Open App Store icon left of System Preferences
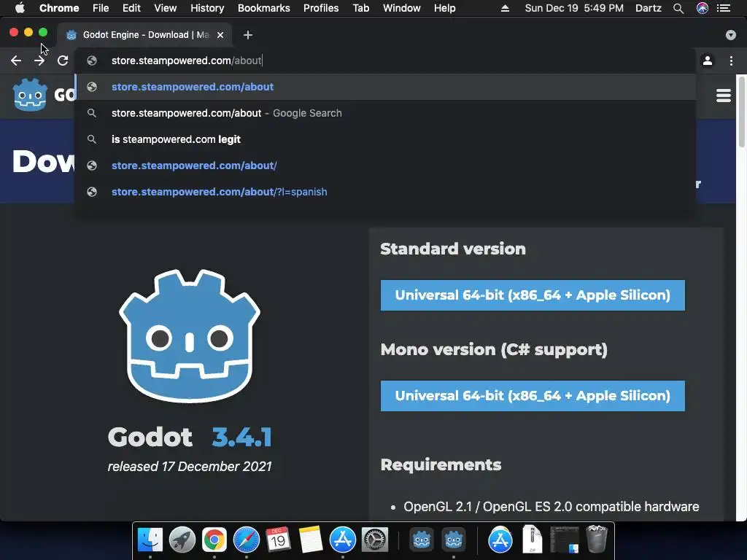The image size is (747, 560). coord(343,540)
